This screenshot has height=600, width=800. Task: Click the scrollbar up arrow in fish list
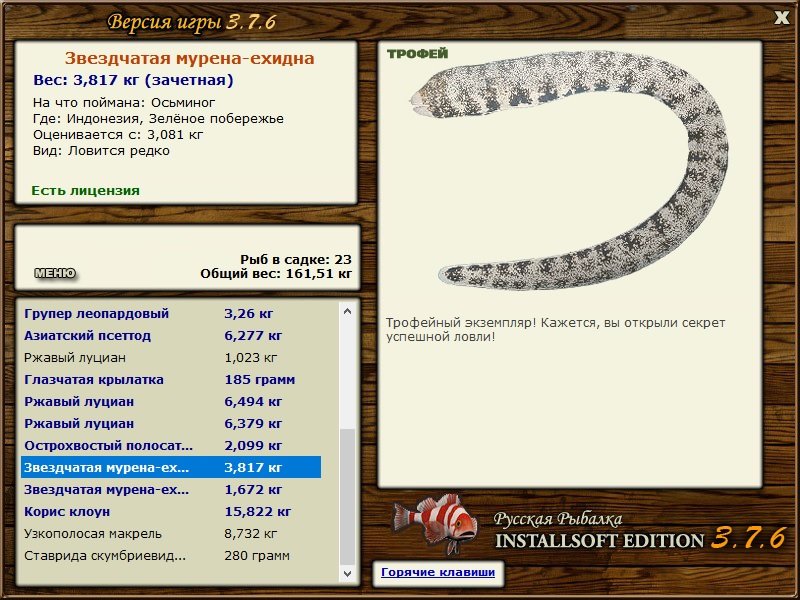pyautogui.click(x=347, y=311)
